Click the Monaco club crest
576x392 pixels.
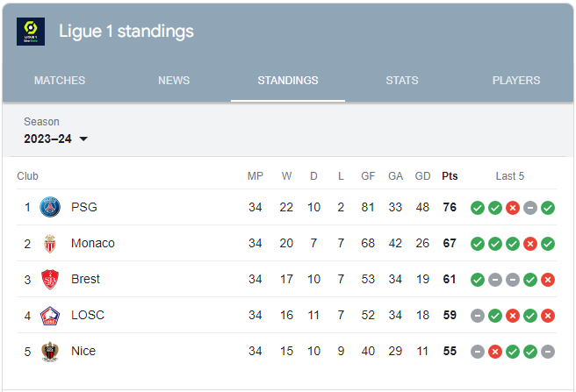50,243
